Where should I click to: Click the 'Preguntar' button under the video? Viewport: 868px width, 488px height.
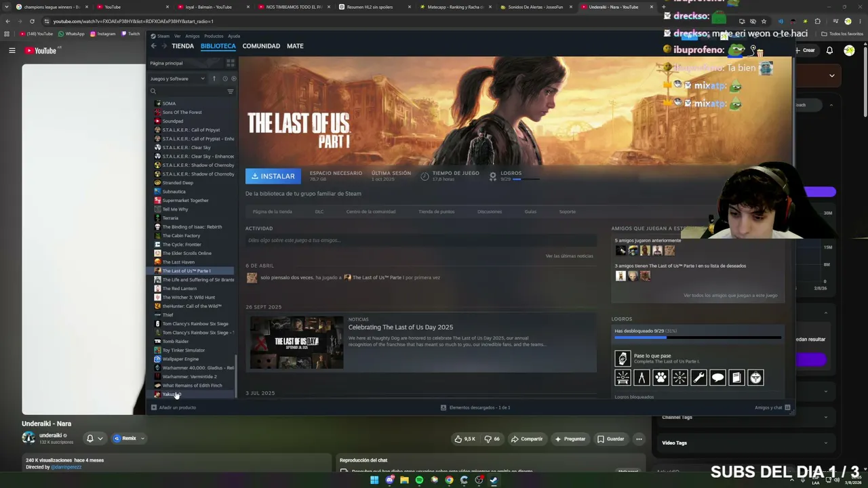click(x=570, y=439)
